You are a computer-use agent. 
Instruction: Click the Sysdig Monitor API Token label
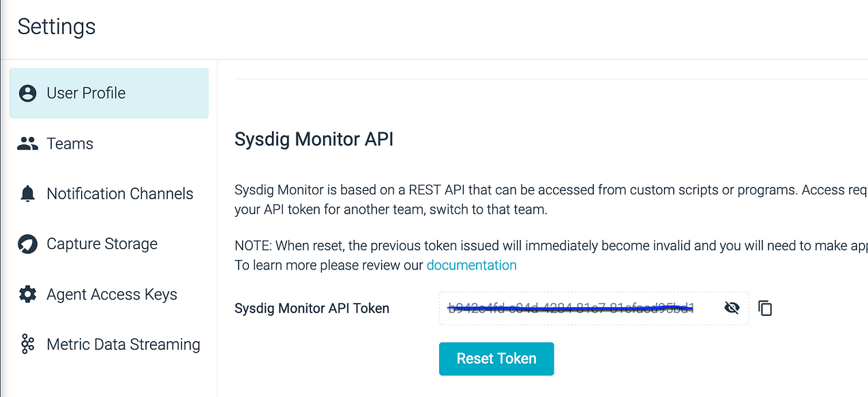pyautogui.click(x=312, y=308)
